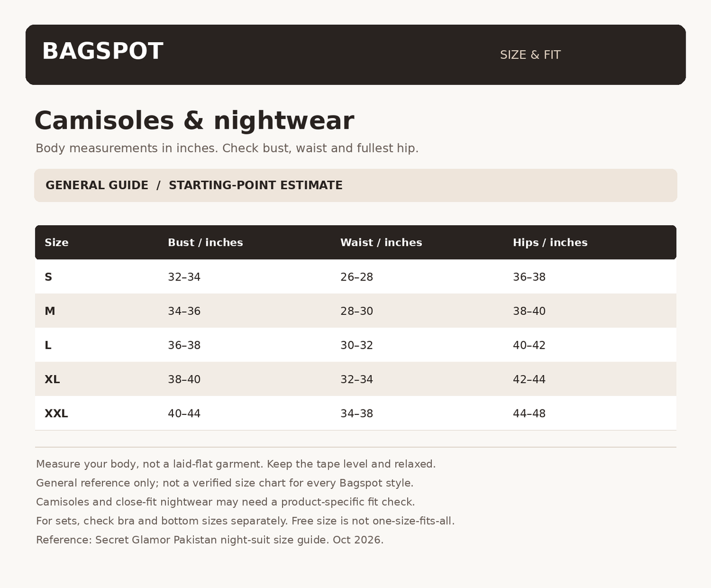Click hips value 36–38 for size S
711x588 pixels.
tap(529, 277)
